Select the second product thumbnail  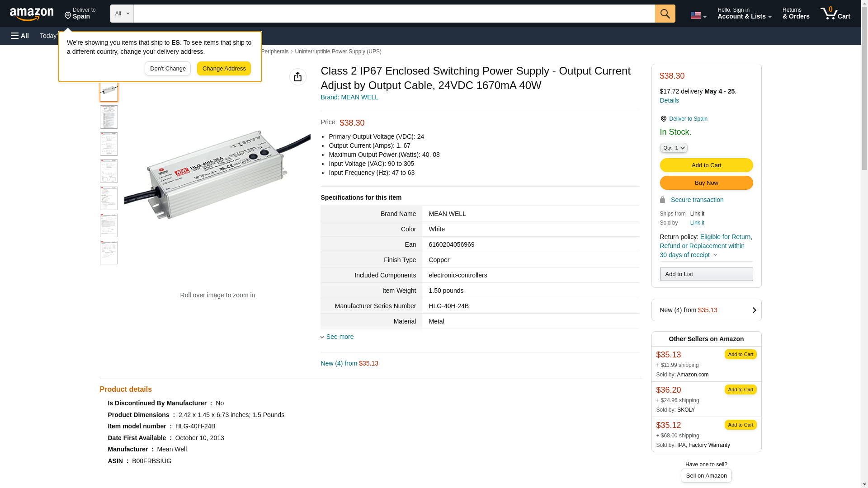click(x=109, y=117)
